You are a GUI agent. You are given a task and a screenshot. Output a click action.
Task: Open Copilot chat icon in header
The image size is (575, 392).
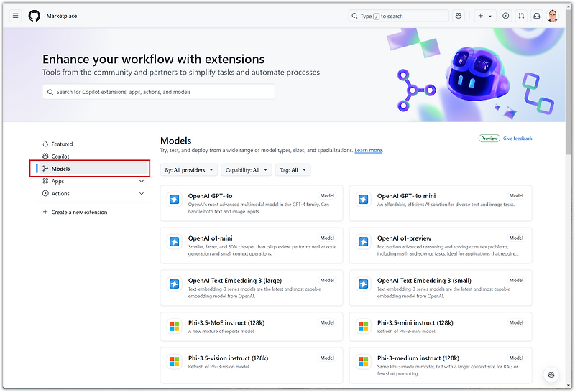point(459,16)
